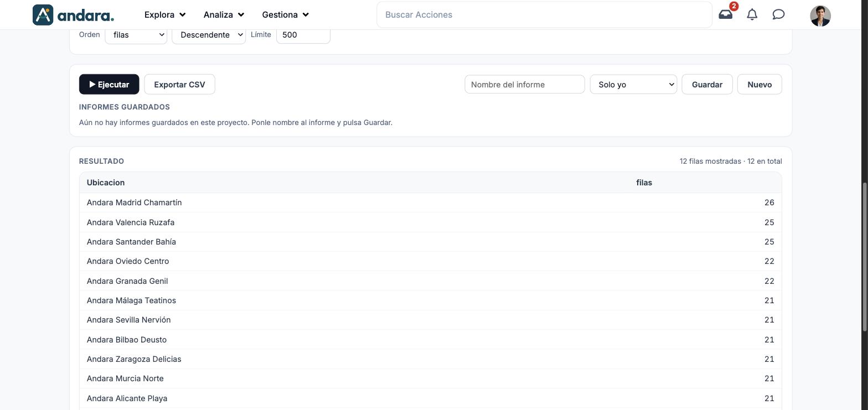This screenshot has width=868, height=410.
Task: Select the Andara Valencia Ruzafa row
Action: 431,222
